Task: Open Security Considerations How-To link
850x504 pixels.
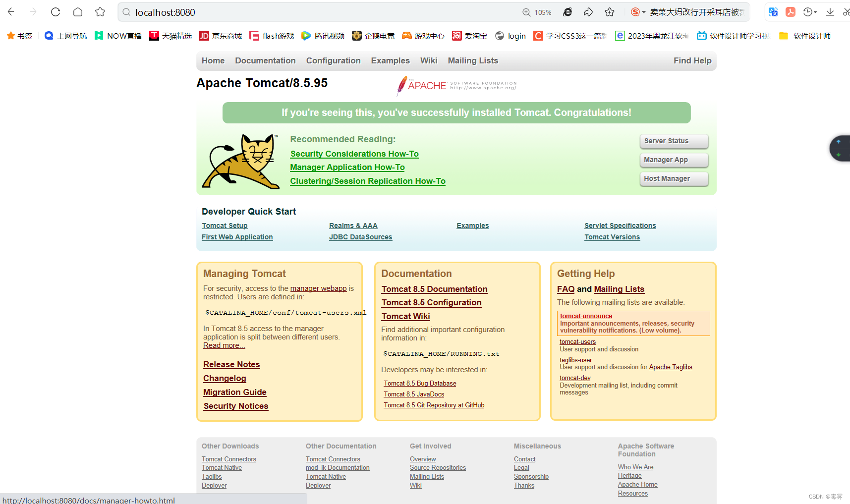Action: (x=354, y=154)
